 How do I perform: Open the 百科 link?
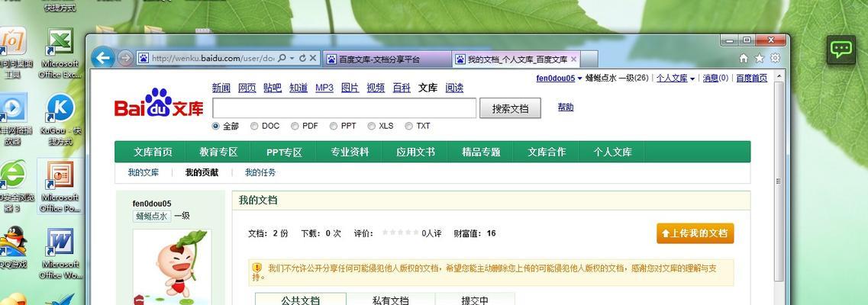point(402,88)
